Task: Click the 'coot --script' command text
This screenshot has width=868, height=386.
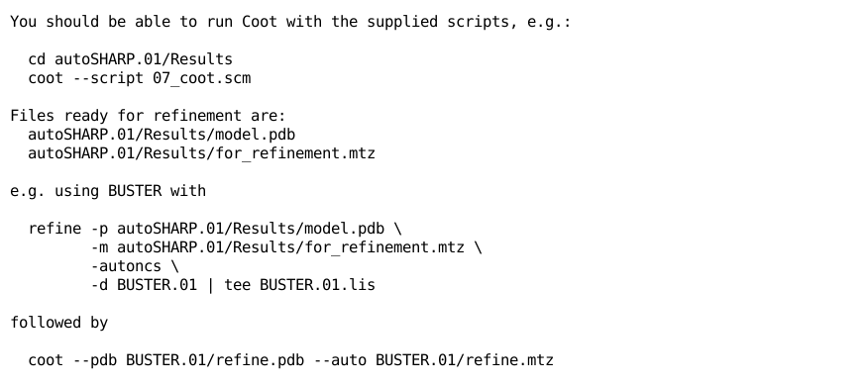Action: tap(86, 78)
